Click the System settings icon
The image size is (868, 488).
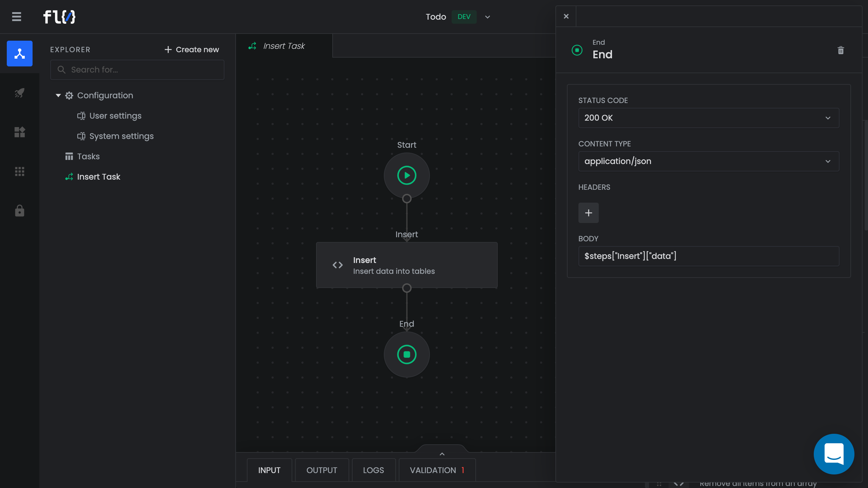pos(81,136)
